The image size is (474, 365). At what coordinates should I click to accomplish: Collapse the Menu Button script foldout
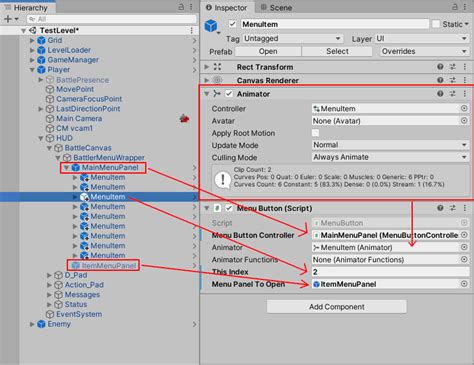pyautogui.click(x=206, y=208)
